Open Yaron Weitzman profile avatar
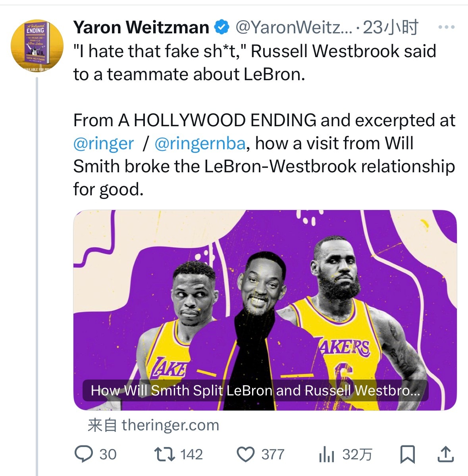Image resolution: width=468 pixels, height=476 pixels. coord(37,46)
